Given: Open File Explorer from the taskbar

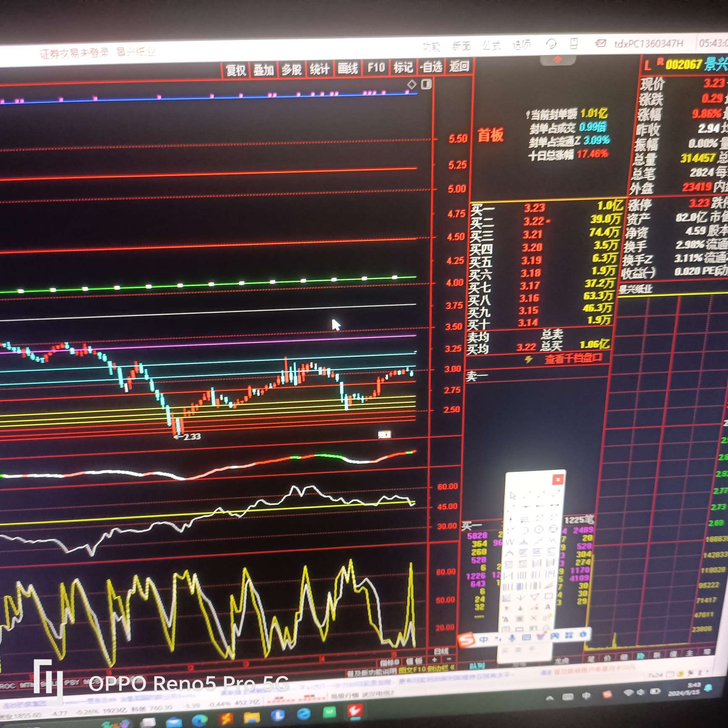Looking at the screenshot, I should (251, 718).
